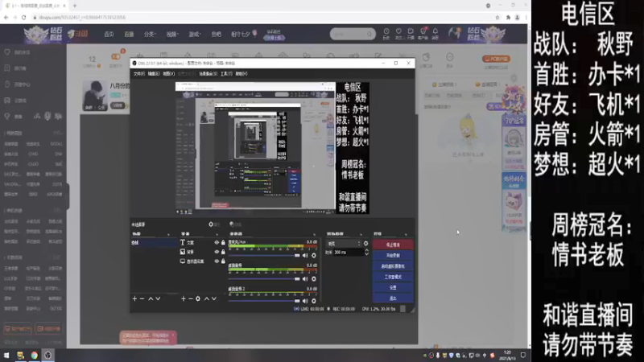Image resolution: width=644 pixels, height=362 pixels.
Task: Click the 工作室模式 studio mode button
Action: 393,277
